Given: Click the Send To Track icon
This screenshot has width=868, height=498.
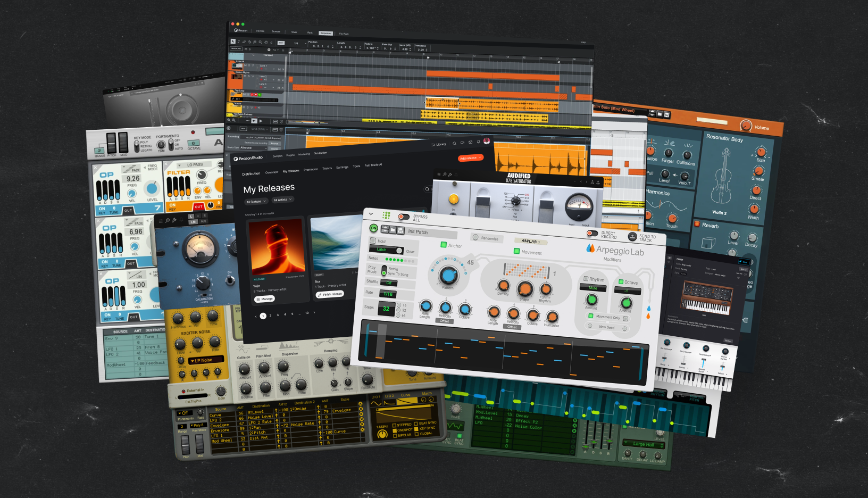Looking at the screenshot, I should coord(632,237).
